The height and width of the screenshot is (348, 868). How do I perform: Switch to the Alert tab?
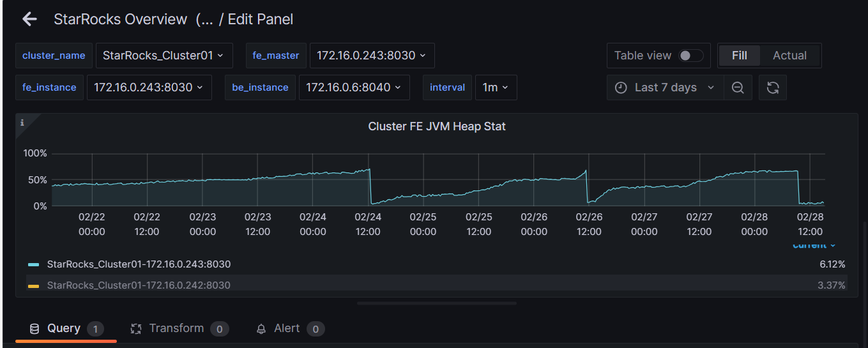tap(291, 329)
